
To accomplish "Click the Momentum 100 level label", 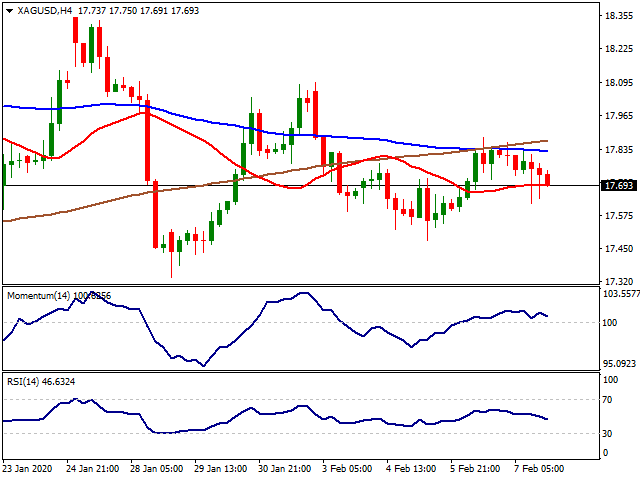I will (x=610, y=323).
